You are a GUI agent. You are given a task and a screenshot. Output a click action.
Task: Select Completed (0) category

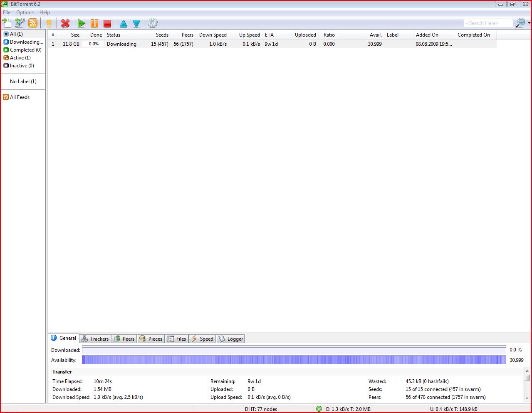[23, 50]
